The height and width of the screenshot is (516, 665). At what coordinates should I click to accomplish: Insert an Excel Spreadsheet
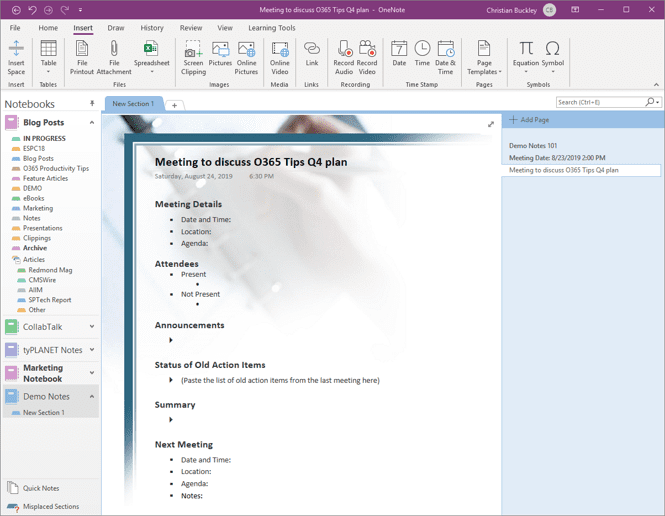click(x=151, y=58)
